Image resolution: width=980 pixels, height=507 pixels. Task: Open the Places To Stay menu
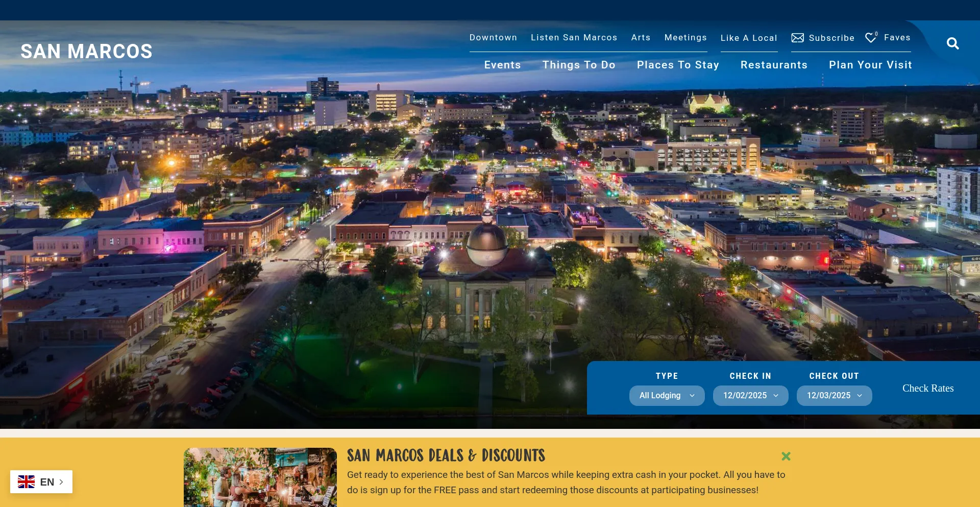(678, 65)
